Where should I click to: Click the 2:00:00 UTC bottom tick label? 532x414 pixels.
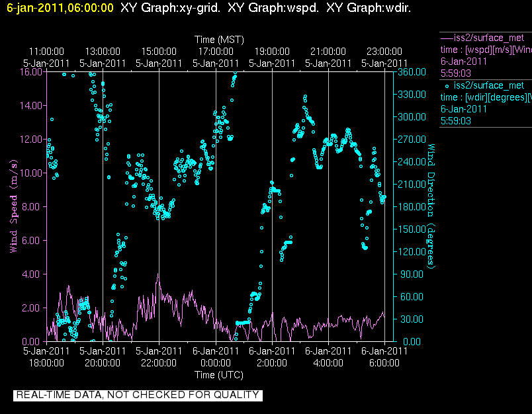pos(272,363)
